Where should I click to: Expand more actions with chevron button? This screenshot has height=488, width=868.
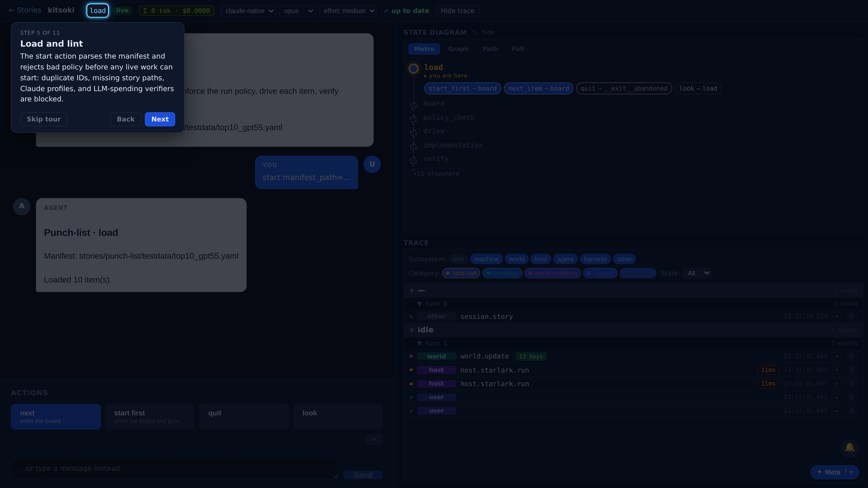(374, 439)
